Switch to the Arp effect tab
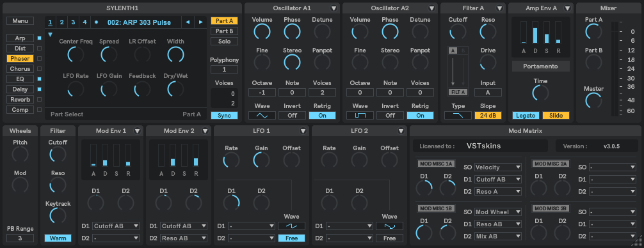Screen dimensions: 644x248 pyautogui.click(x=20, y=38)
